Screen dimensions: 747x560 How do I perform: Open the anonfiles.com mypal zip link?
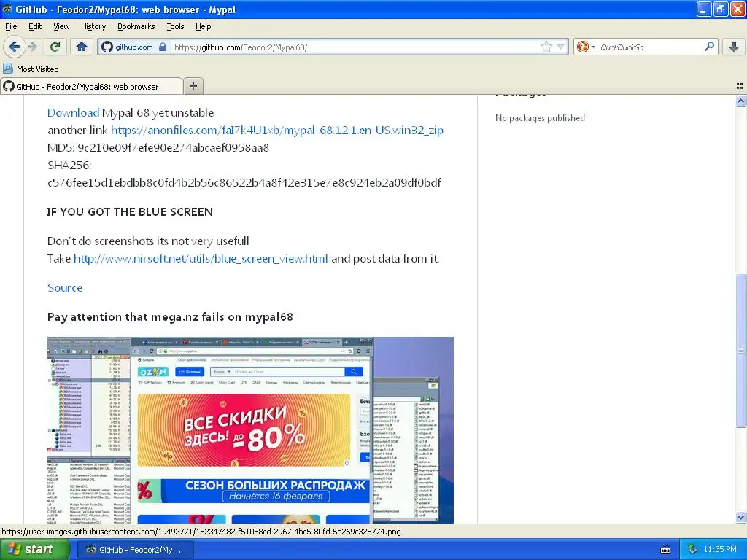pos(276,131)
